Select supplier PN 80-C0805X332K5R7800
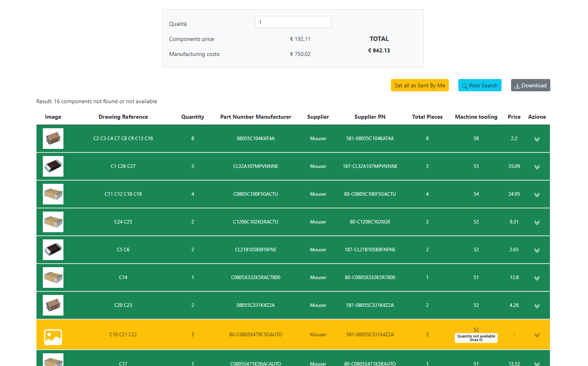The image size is (588, 366). [370, 277]
